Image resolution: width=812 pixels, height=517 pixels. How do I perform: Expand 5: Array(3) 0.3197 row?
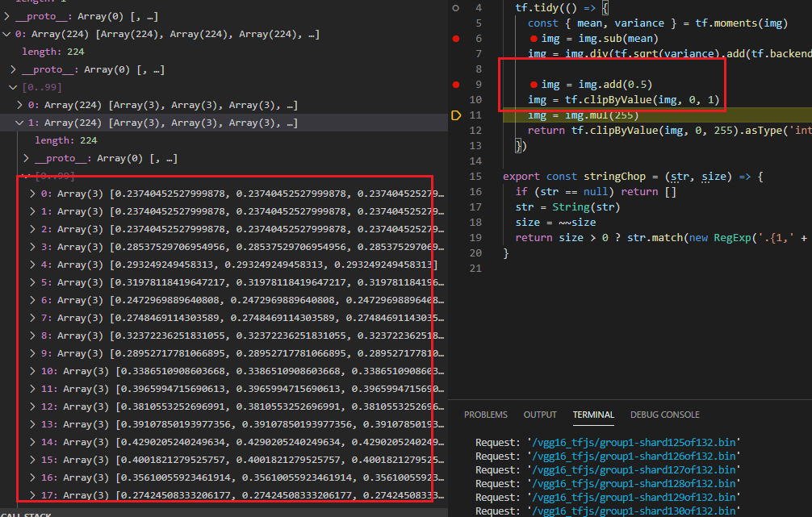32,282
